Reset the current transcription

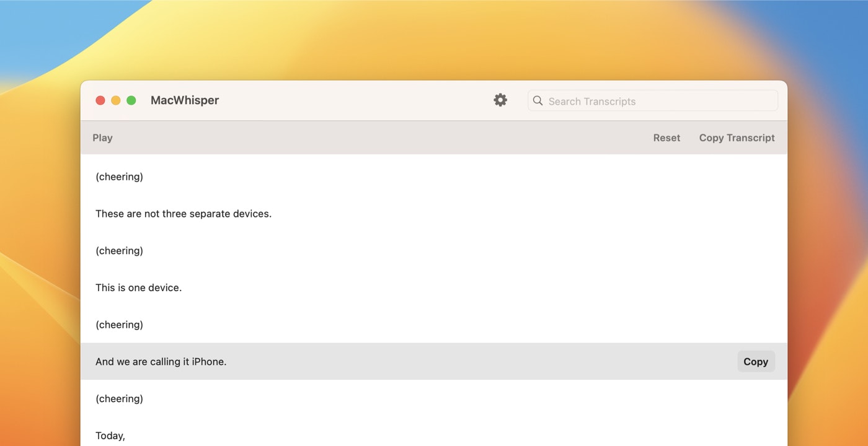coord(666,138)
